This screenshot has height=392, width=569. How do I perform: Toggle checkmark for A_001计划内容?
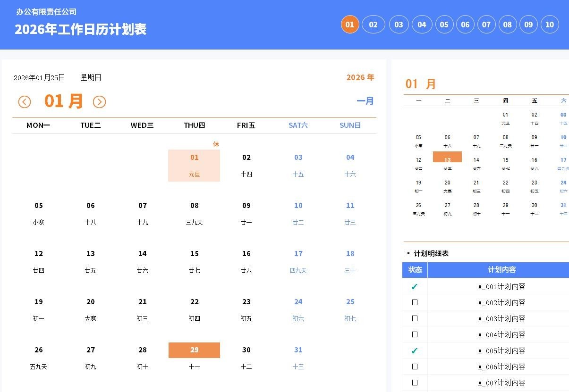point(415,287)
